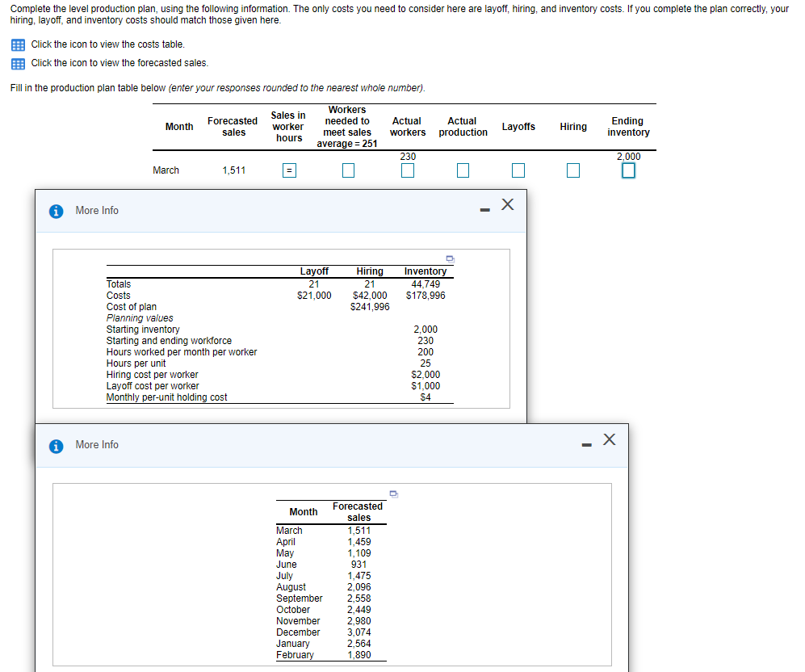Click the info icon on the costs More Info dialog

point(55,210)
